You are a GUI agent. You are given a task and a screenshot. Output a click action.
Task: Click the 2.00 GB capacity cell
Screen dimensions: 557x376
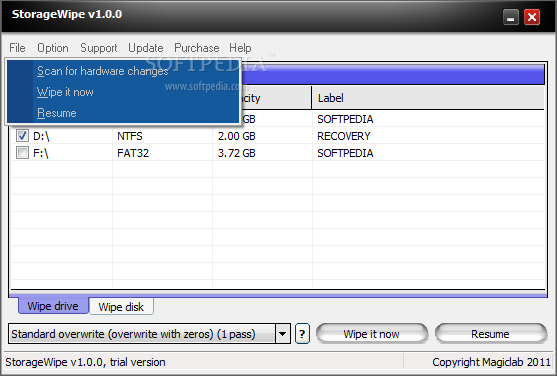(236, 136)
